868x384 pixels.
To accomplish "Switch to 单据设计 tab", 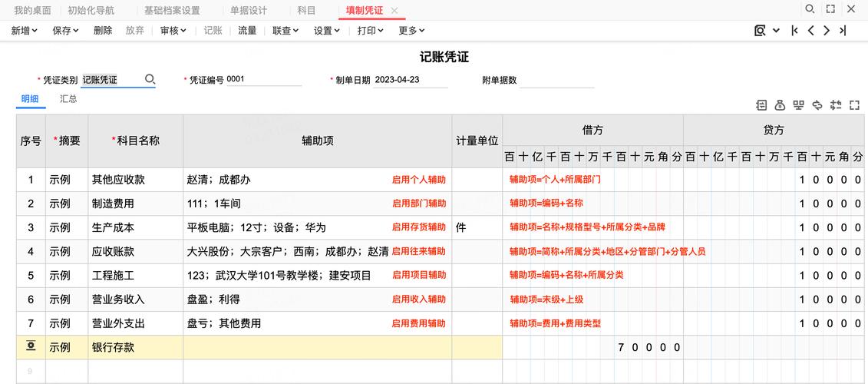I will coord(249,11).
